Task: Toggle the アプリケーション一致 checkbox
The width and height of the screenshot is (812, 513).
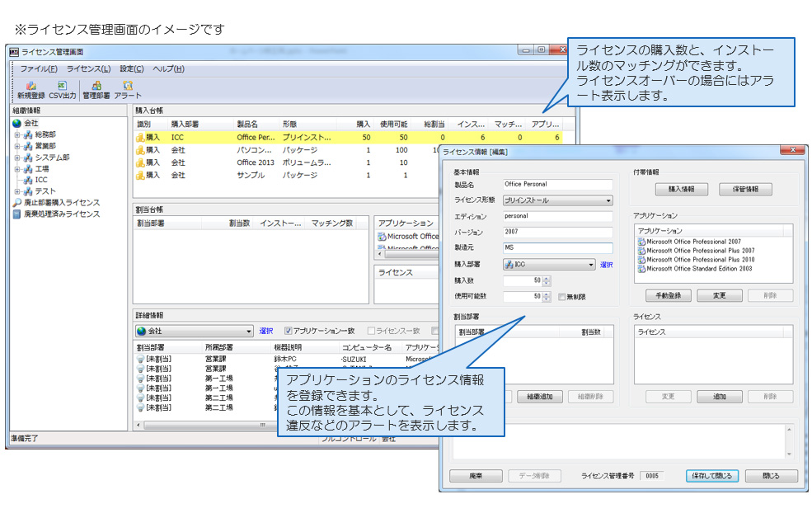Action: pos(289,331)
